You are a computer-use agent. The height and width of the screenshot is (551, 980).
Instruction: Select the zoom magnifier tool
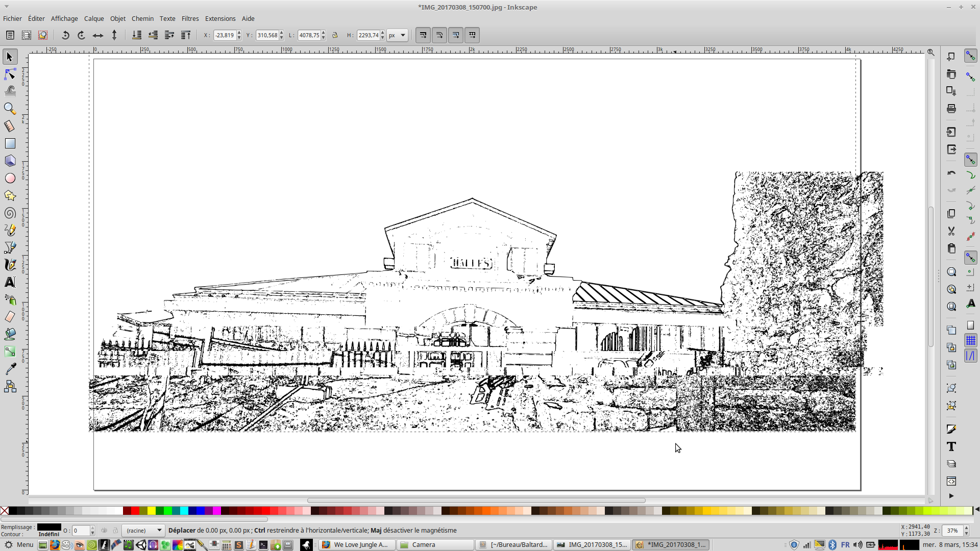click(x=10, y=109)
